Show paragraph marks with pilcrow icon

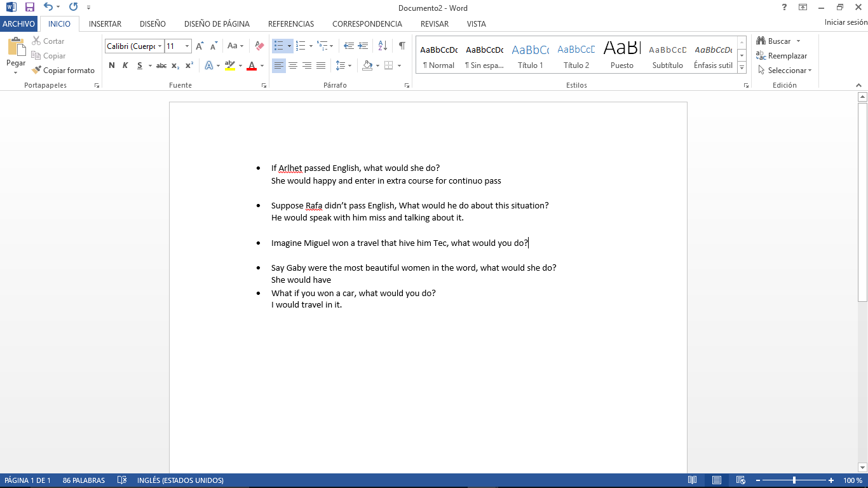point(402,46)
